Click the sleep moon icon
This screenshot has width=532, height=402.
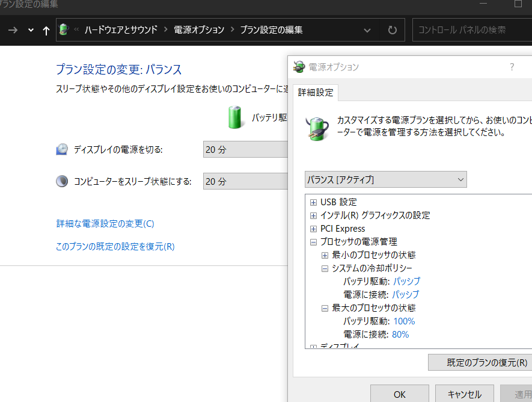(x=62, y=181)
